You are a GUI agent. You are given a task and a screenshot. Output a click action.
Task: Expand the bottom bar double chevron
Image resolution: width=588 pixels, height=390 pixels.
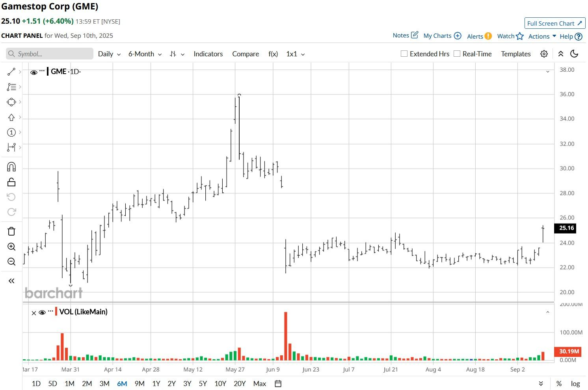click(x=541, y=384)
